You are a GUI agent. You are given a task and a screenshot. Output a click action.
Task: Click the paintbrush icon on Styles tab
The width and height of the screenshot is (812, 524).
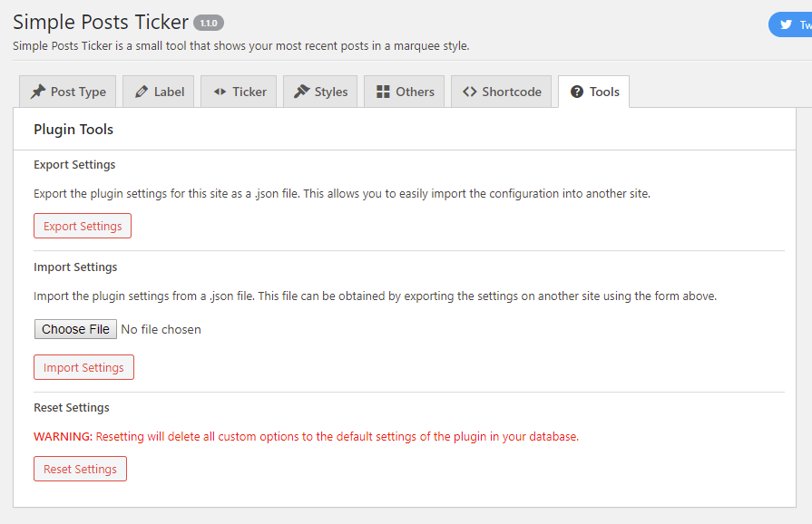pos(301,92)
